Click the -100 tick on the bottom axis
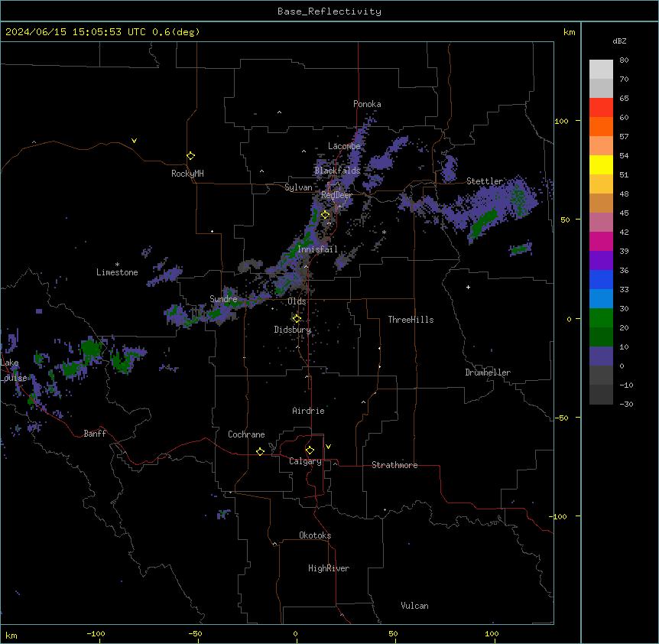 click(96, 633)
